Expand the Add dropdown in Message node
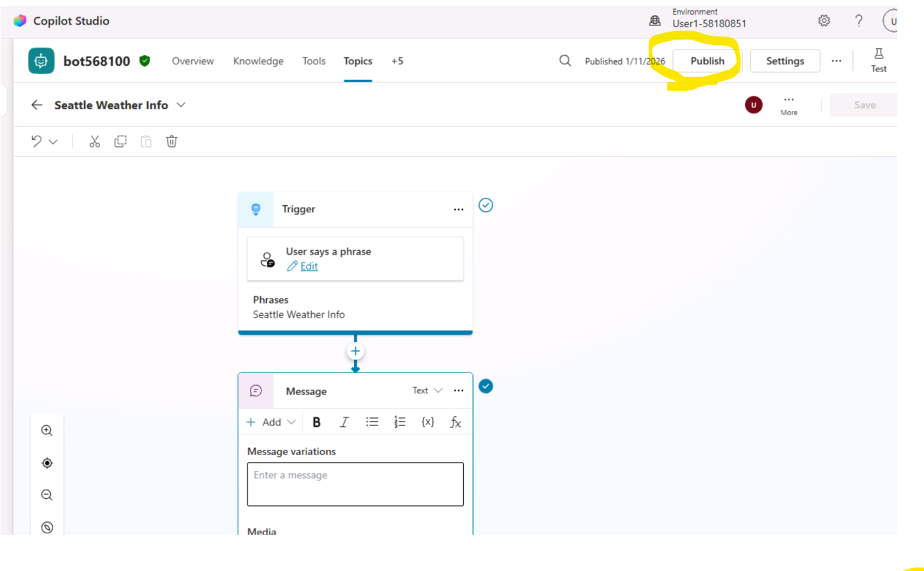 click(271, 422)
